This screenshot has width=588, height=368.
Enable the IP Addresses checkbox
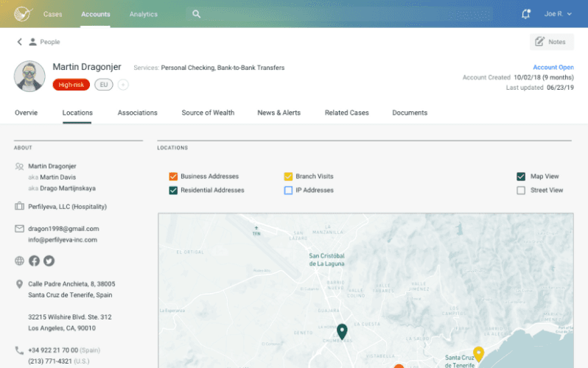(288, 191)
